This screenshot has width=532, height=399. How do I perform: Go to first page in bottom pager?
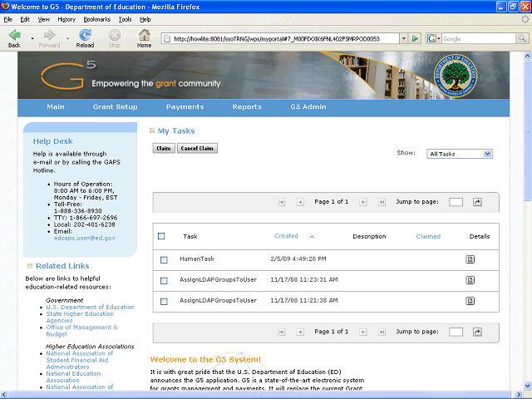click(281, 332)
